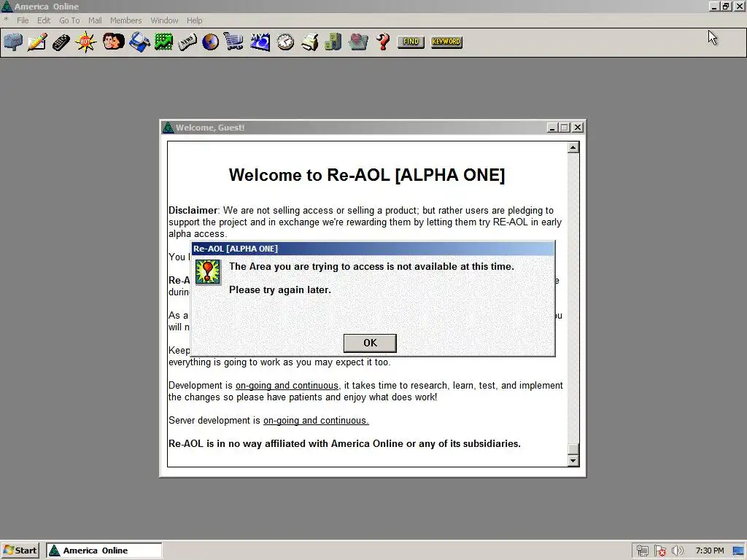Image resolution: width=747 pixels, height=560 pixels.
Task: Click the bold 'Disclaimer' word
Action: [193, 211]
